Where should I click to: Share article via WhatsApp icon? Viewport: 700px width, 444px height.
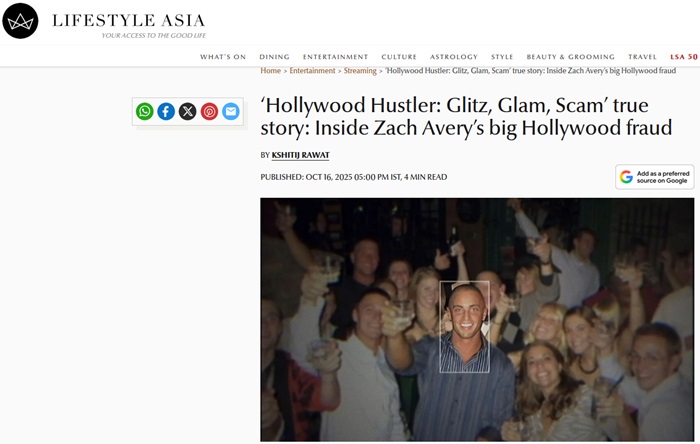point(145,111)
